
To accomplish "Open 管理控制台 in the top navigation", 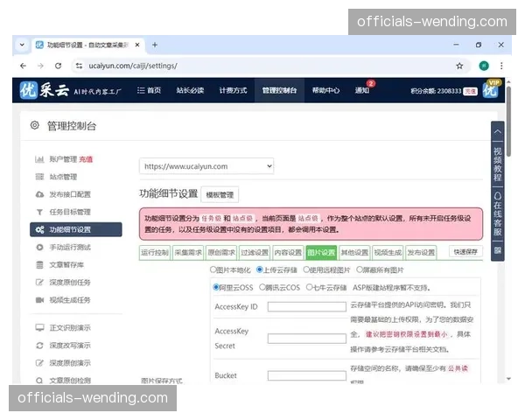I will pyautogui.click(x=279, y=90).
